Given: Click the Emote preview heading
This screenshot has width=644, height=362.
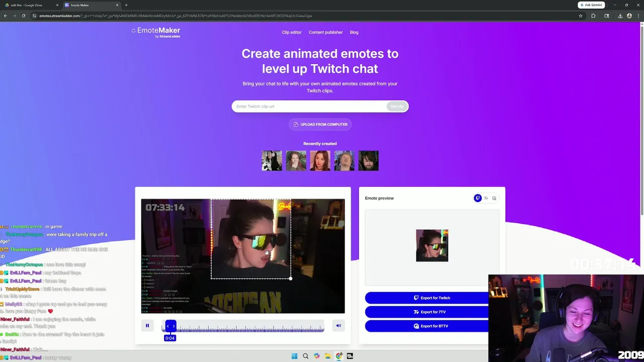Looking at the screenshot, I should 379,198.
